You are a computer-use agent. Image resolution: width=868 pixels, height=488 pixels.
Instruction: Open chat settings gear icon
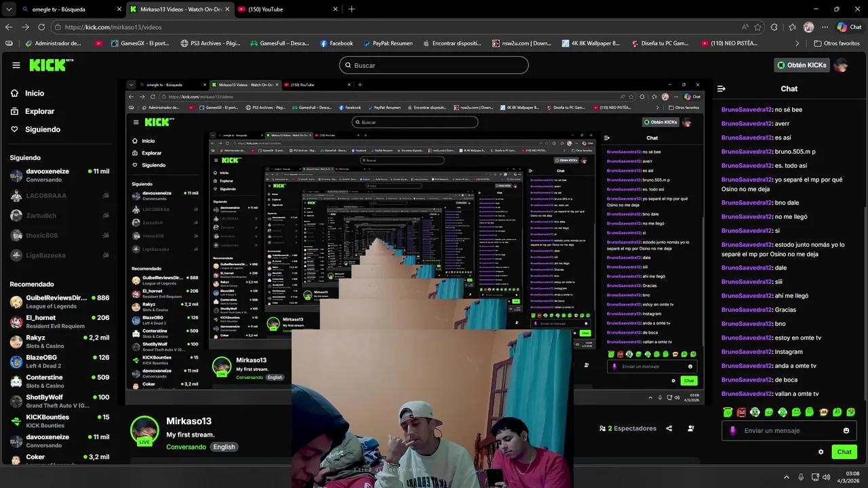coord(821,452)
